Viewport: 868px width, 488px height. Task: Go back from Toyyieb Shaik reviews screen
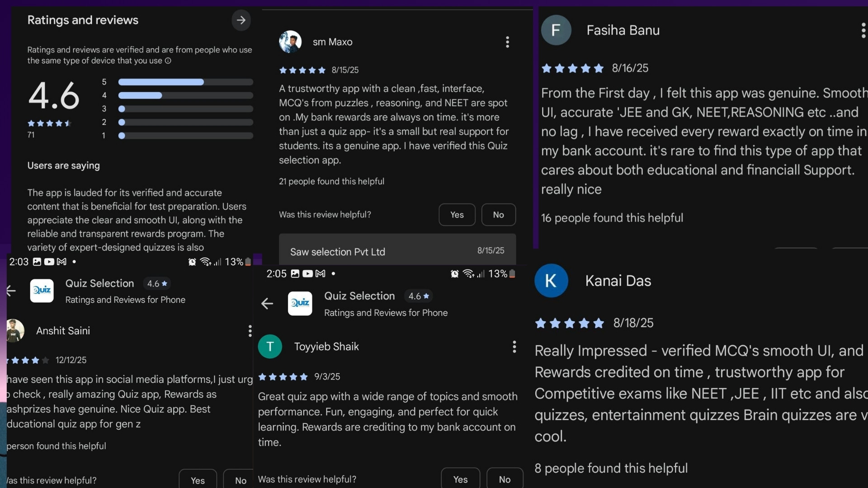pyautogui.click(x=267, y=304)
